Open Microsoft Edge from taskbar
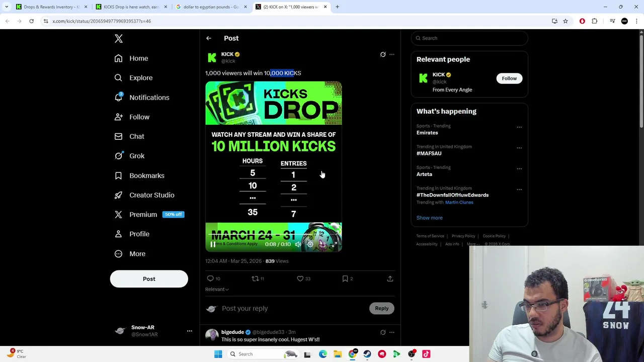This screenshot has width=644, height=362. pos(323,354)
